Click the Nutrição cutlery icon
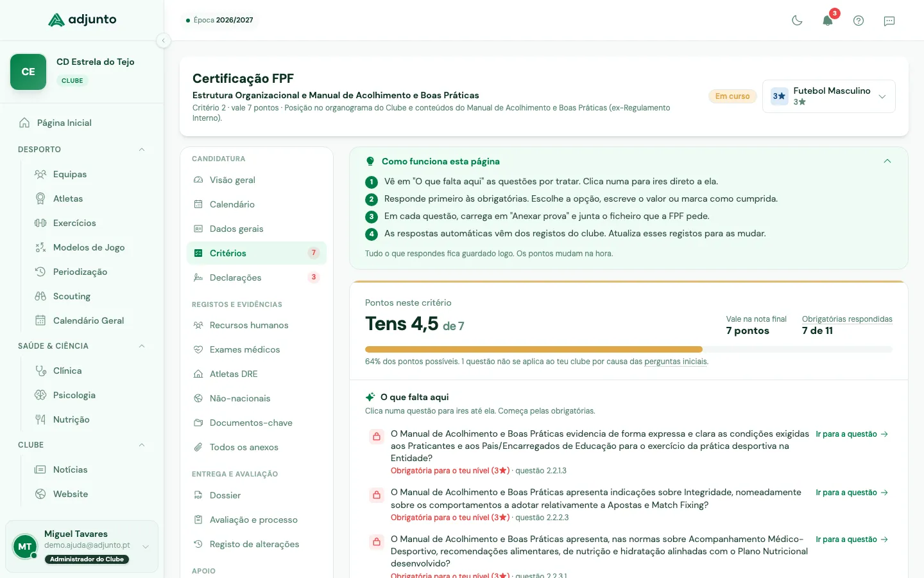 pos(40,419)
